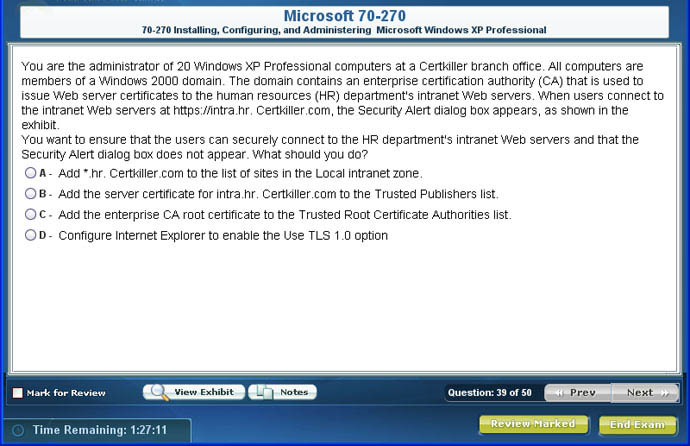Select answer option A radio button
Image resolution: width=690 pixels, height=446 pixels.
click(30, 173)
